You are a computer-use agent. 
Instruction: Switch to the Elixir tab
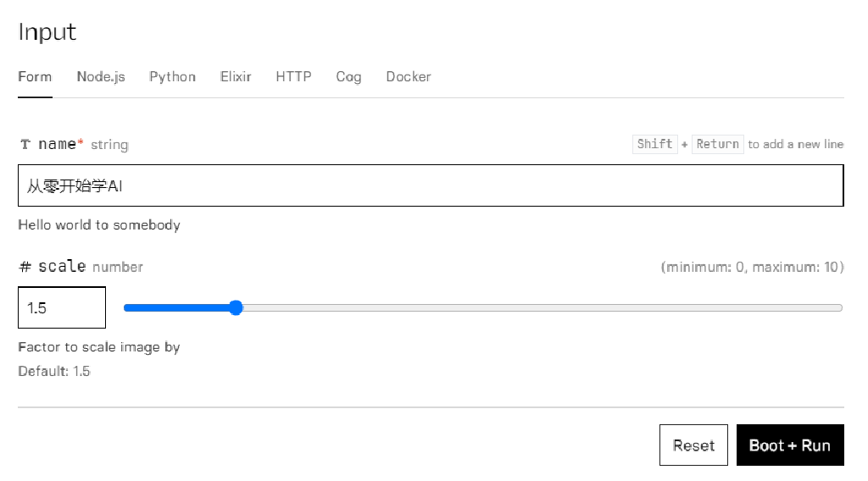tap(236, 77)
